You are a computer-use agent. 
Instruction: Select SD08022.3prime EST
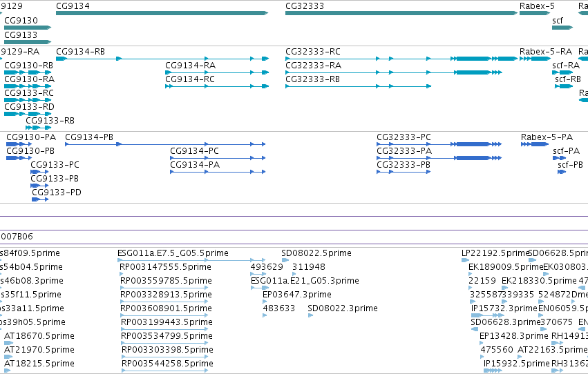(310, 315)
